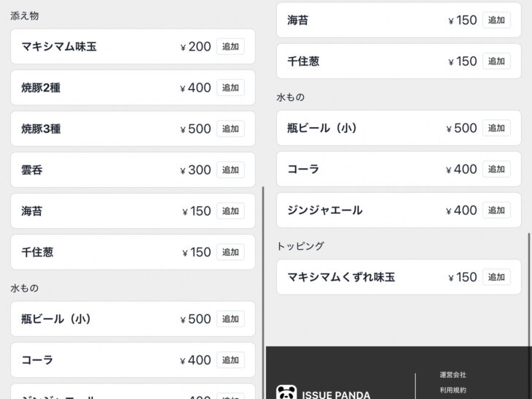The width and height of the screenshot is (532, 399).
Task: Open the 運営会社 footer link
Action: 453,375
